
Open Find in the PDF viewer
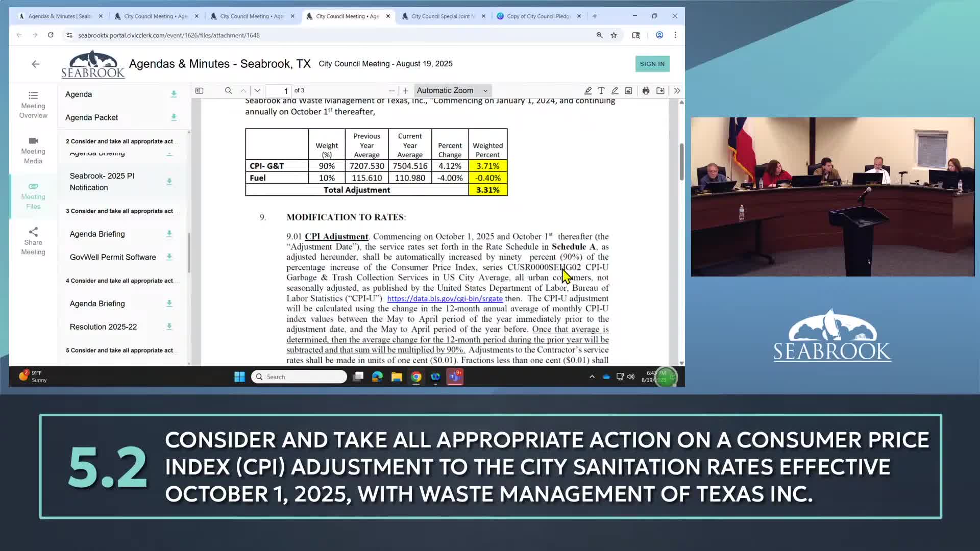[228, 90]
